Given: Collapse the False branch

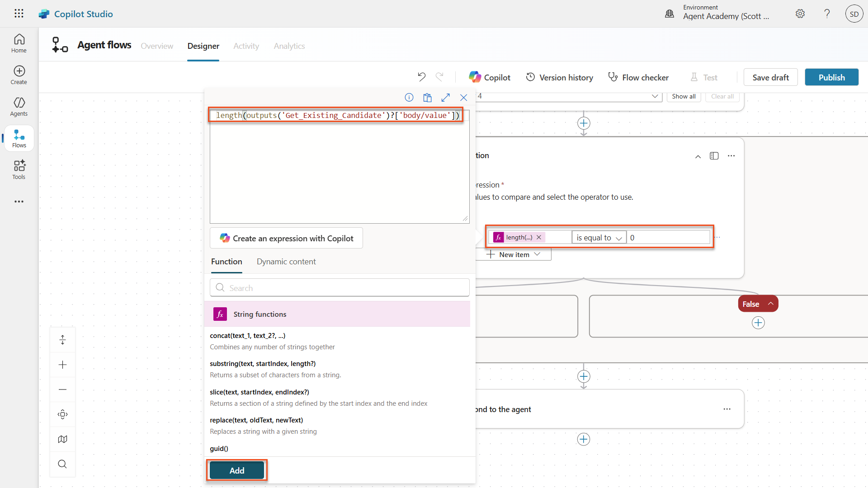Looking at the screenshot, I should pos(771,304).
